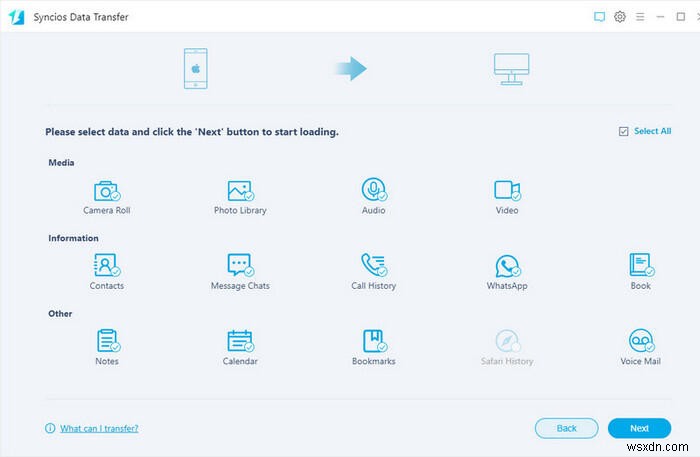Image resolution: width=700 pixels, height=457 pixels.
Task: Open the feedback chat icon in title bar
Action: (599, 17)
